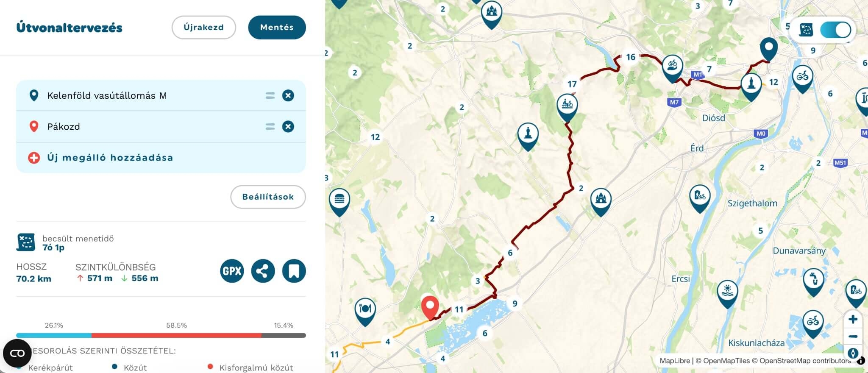Open Beállítások route settings
This screenshot has height=373, width=868.
pyautogui.click(x=268, y=197)
